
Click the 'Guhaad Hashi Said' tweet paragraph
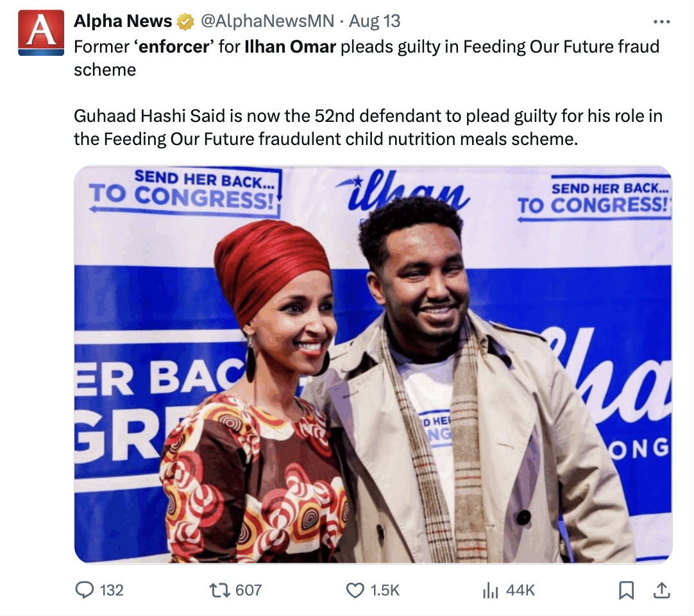pos(368,127)
